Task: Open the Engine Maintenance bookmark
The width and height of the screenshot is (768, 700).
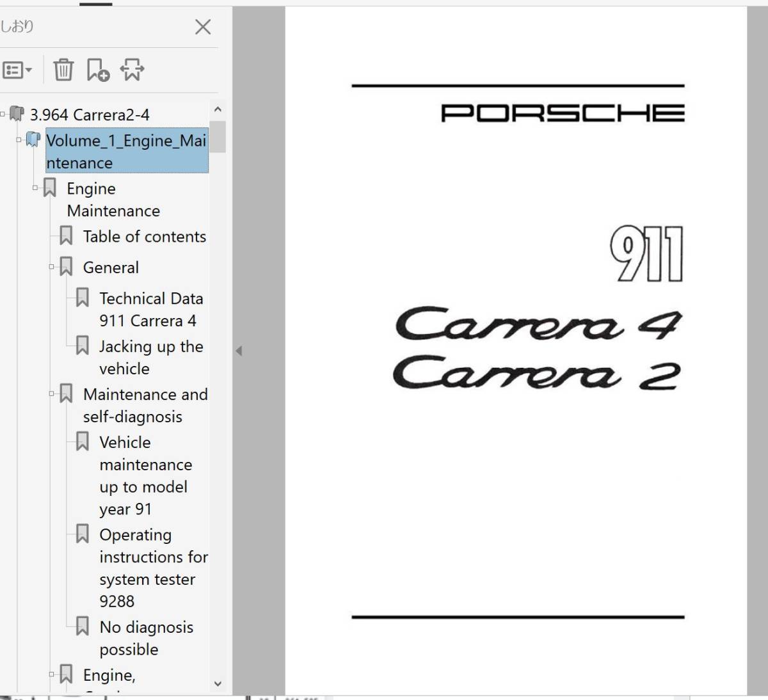Action: pos(113,200)
